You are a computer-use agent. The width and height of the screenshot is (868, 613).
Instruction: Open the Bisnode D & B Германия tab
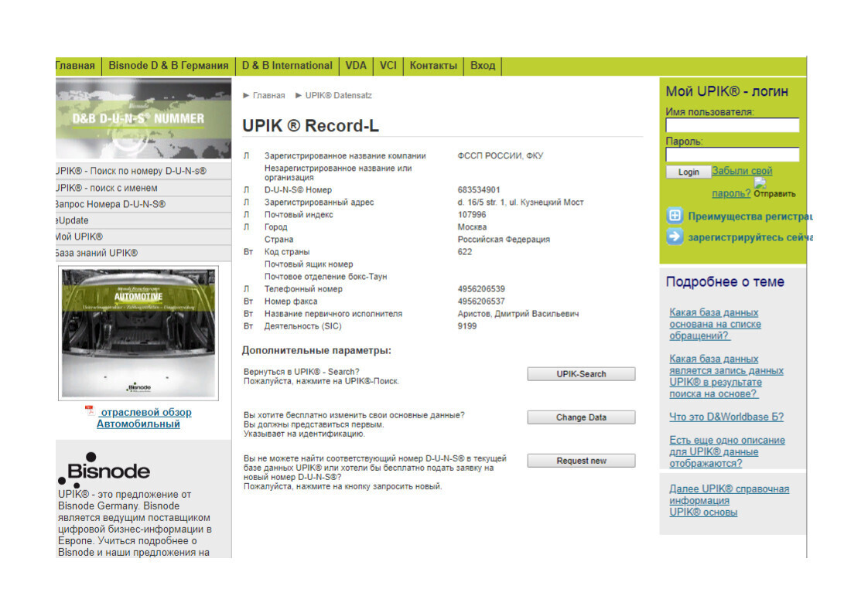(x=168, y=66)
